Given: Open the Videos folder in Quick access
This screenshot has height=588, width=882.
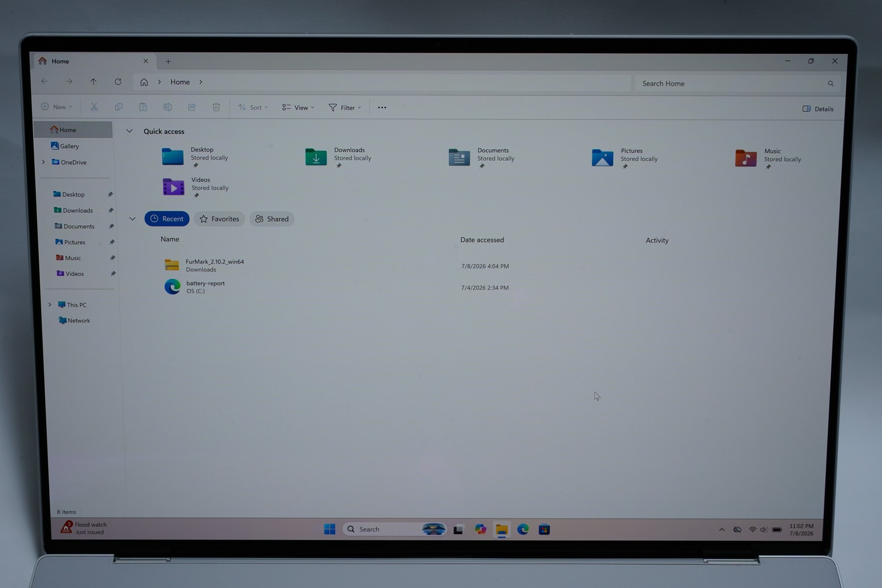Looking at the screenshot, I should [196, 187].
